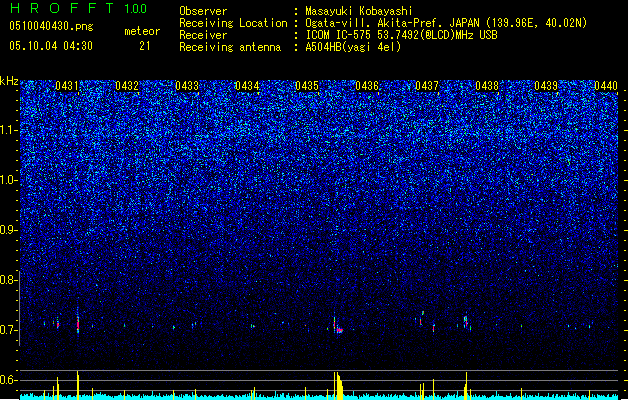Click the tall yellow signal peak at 0431
This screenshot has height=400, width=629.
tap(78, 384)
